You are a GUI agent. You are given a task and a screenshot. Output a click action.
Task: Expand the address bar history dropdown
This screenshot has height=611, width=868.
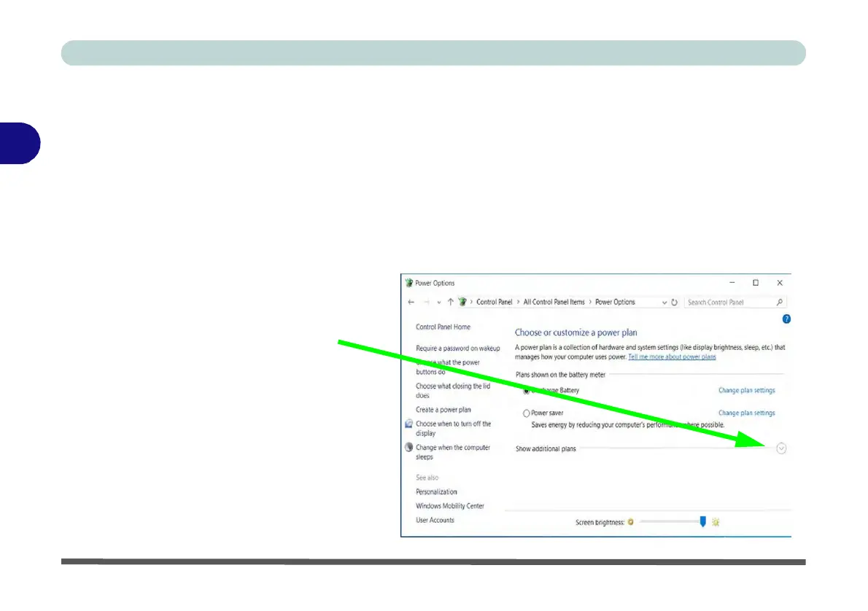point(664,303)
